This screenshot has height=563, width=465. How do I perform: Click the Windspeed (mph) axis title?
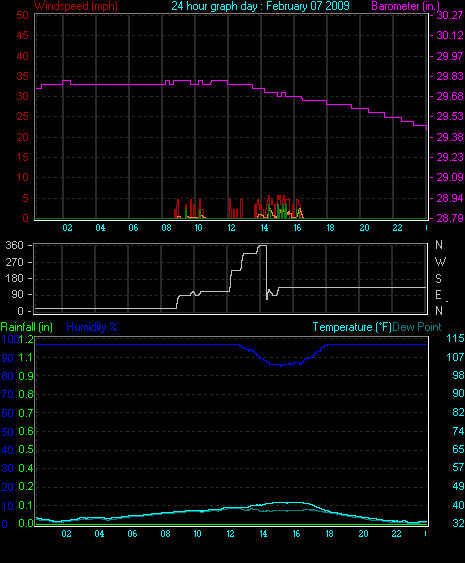[x=76, y=6]
